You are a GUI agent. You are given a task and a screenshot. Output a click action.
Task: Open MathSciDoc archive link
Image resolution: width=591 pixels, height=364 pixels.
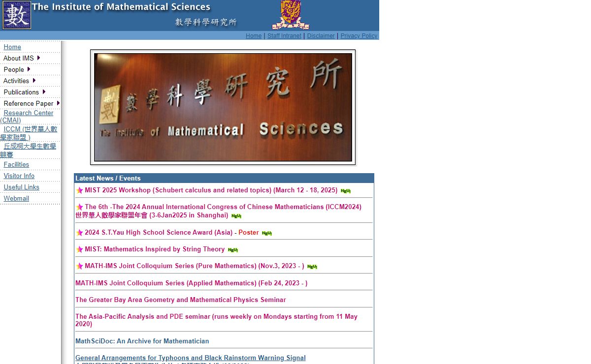coord(142,341)
